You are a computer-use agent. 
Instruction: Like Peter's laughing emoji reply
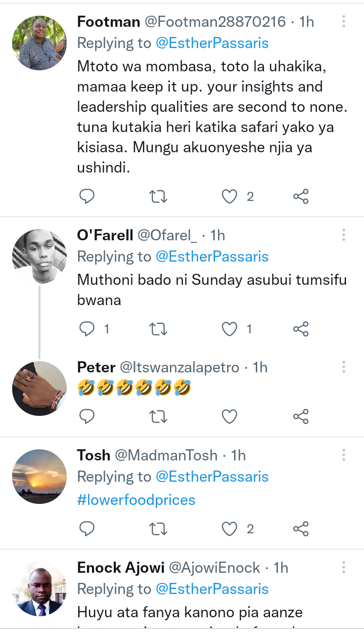[230, 416]
